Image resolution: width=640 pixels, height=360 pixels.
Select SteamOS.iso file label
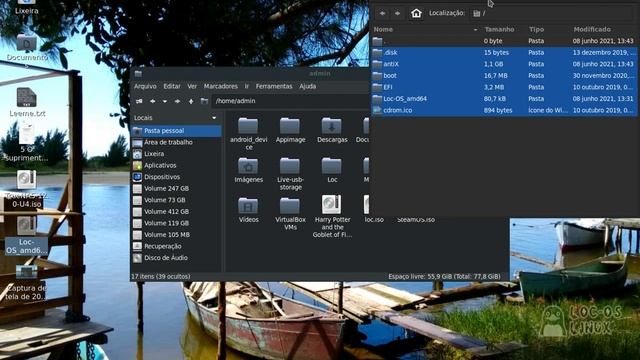416,220
